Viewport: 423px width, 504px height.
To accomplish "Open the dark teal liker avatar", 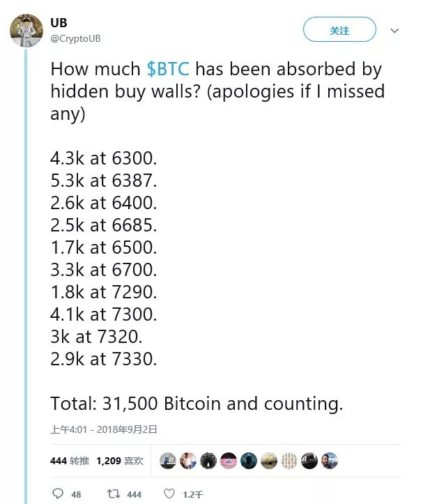I will coord(249,461).
